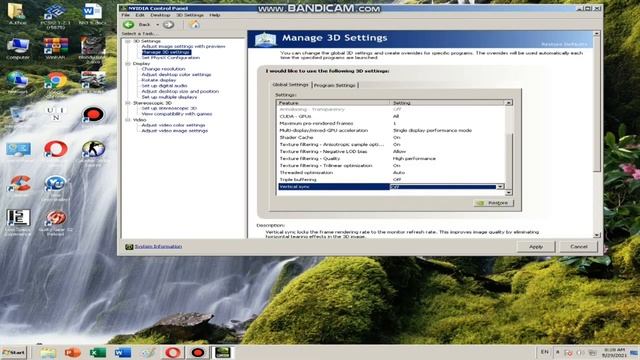640x360 pixels.
Task: Open the Desktop menu
Action: (160, 15)
